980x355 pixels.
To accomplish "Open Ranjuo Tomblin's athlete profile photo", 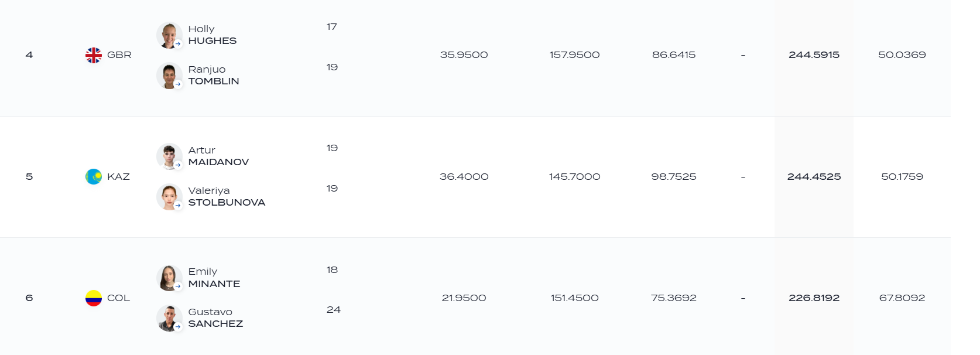I will 169,76.
